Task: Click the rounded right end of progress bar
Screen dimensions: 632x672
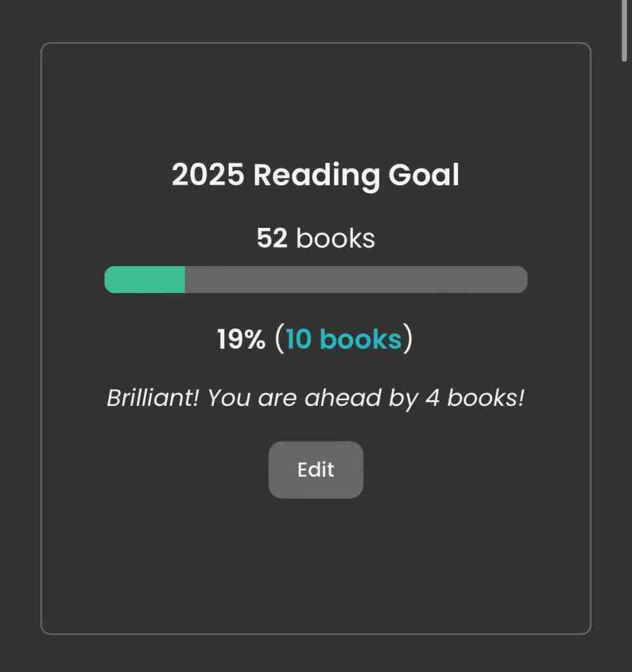Action: coord(521,280)
